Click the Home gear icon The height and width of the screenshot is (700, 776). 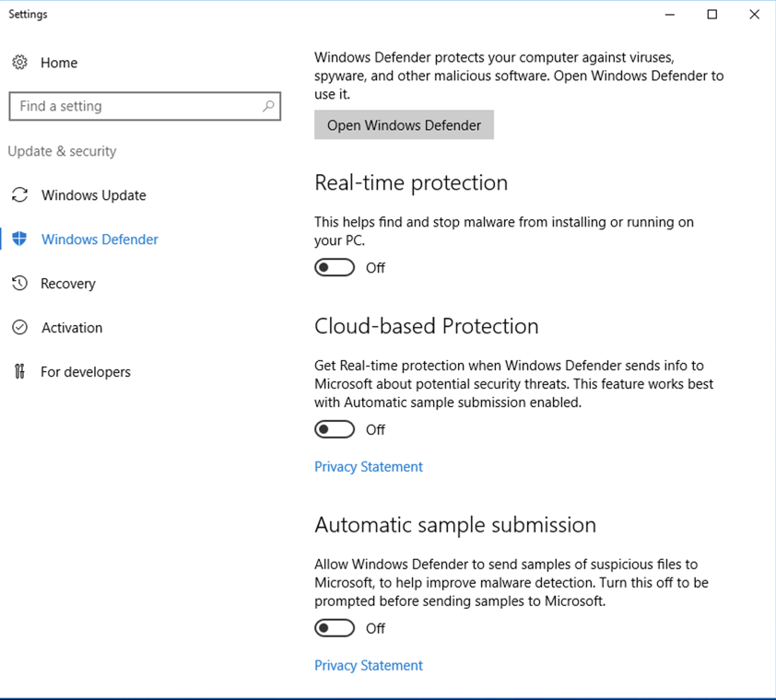pyautogui.click(x=19, y=63)
